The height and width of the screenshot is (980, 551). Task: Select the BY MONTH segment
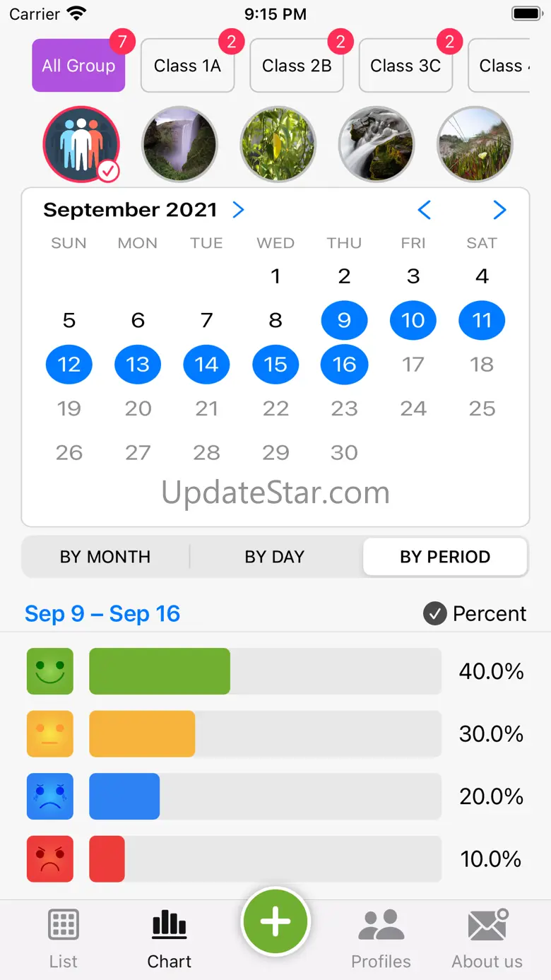click(x=105, y=557)
